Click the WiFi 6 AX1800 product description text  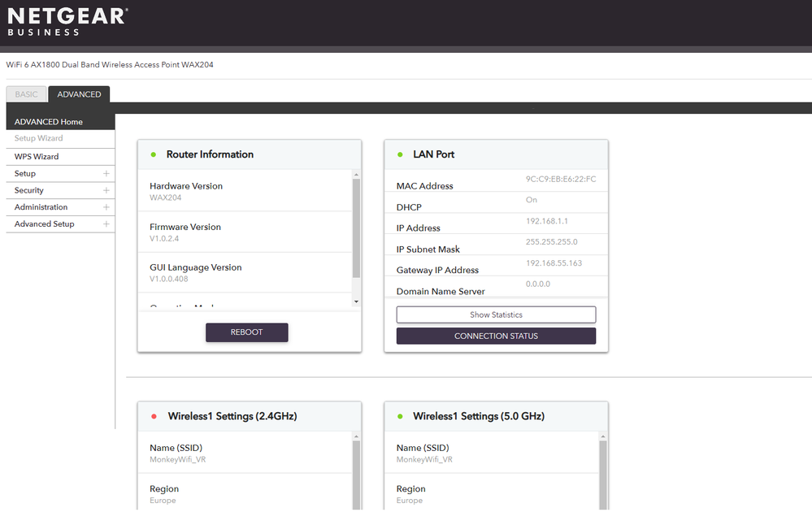[x=110, y=65]
